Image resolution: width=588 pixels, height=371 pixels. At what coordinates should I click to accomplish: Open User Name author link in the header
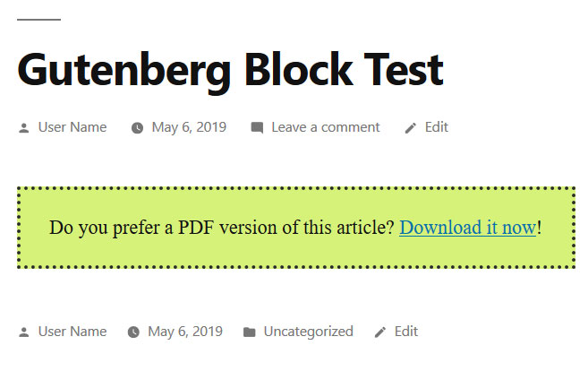point(72,127)
